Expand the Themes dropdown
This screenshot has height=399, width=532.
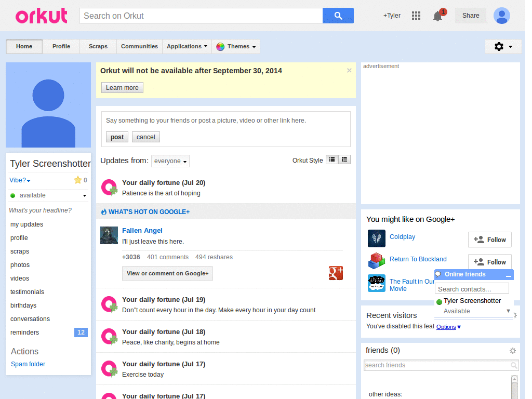click(x=236, y=46)
